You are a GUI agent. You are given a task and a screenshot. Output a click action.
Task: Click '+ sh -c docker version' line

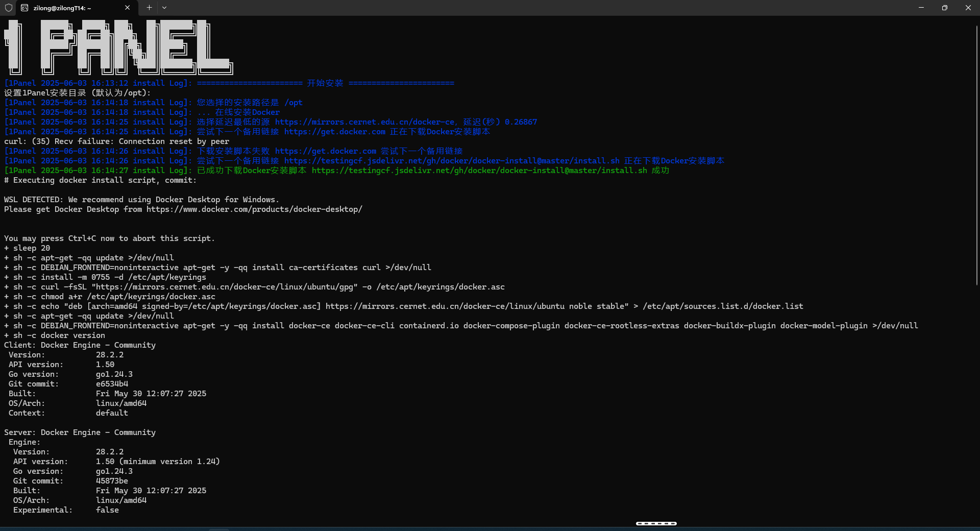55,335
